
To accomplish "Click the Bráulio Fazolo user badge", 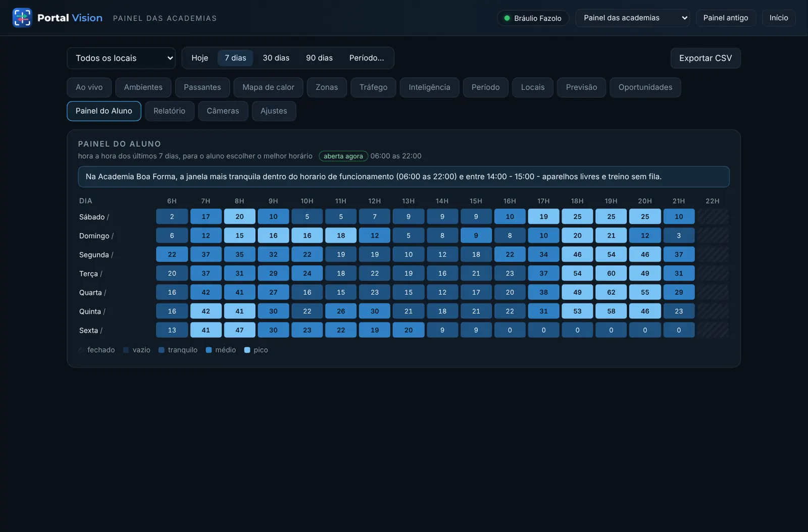I will pyautogui.click(x=533, y=18).
